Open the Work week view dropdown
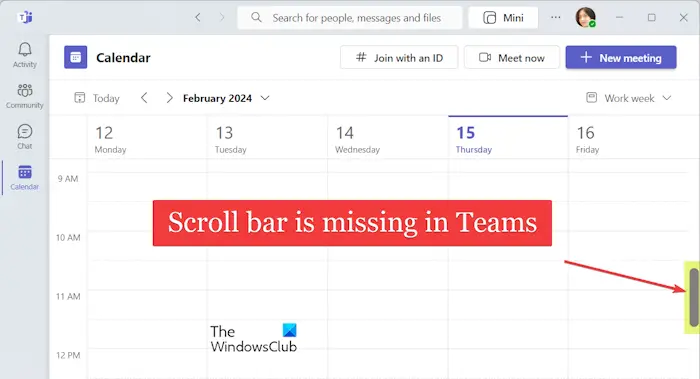The height and width of the screenshot is (379, 700). point(629,98)
